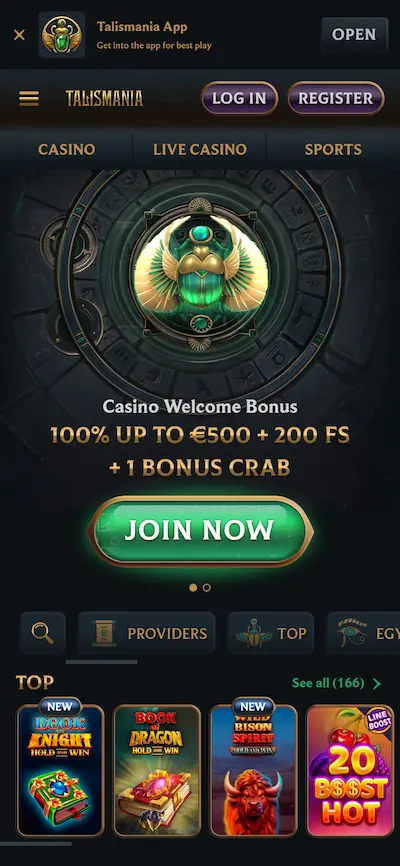Switch to second banner slide dot

click(x=207, y=588)
